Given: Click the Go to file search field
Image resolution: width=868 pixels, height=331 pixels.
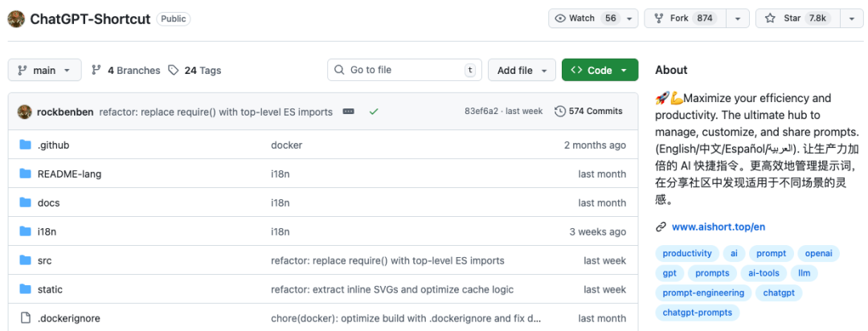Looking at the screenshot, I should pos(404,70).
